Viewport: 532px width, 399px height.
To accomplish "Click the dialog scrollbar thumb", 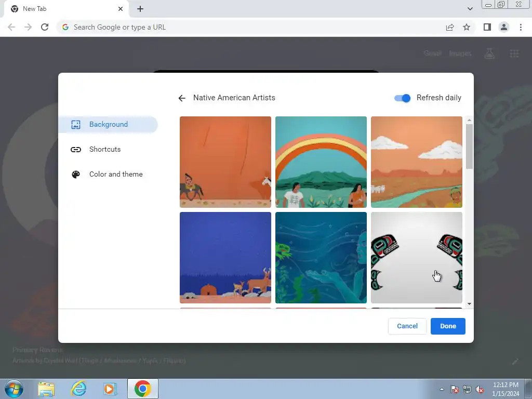I will click(469, 146).
